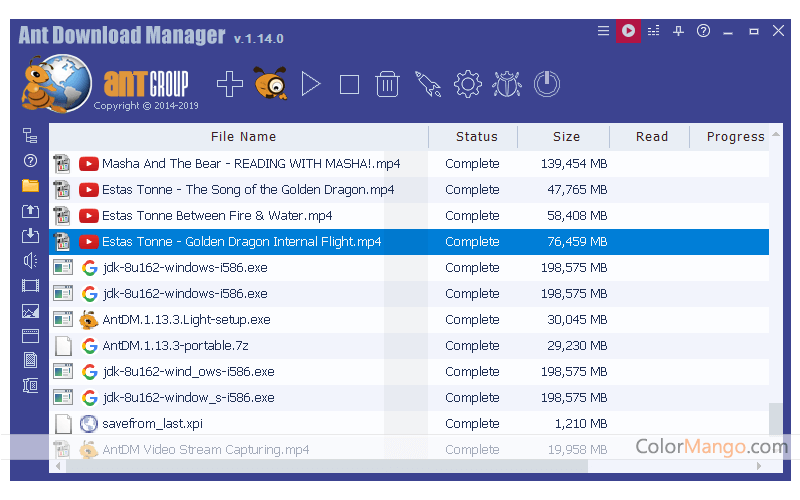Open the hamburger menu in title bar
This screenshot has width=800, height=500.
point(603,31)
